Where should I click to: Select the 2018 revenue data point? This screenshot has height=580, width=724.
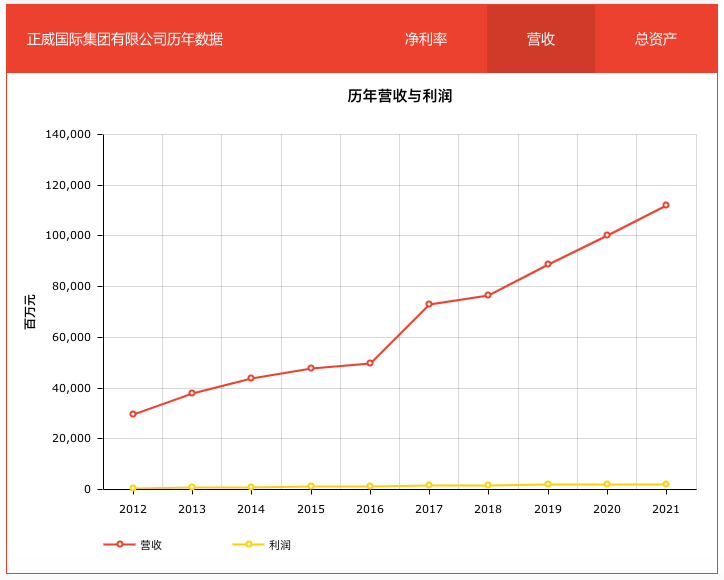point(488,295)
